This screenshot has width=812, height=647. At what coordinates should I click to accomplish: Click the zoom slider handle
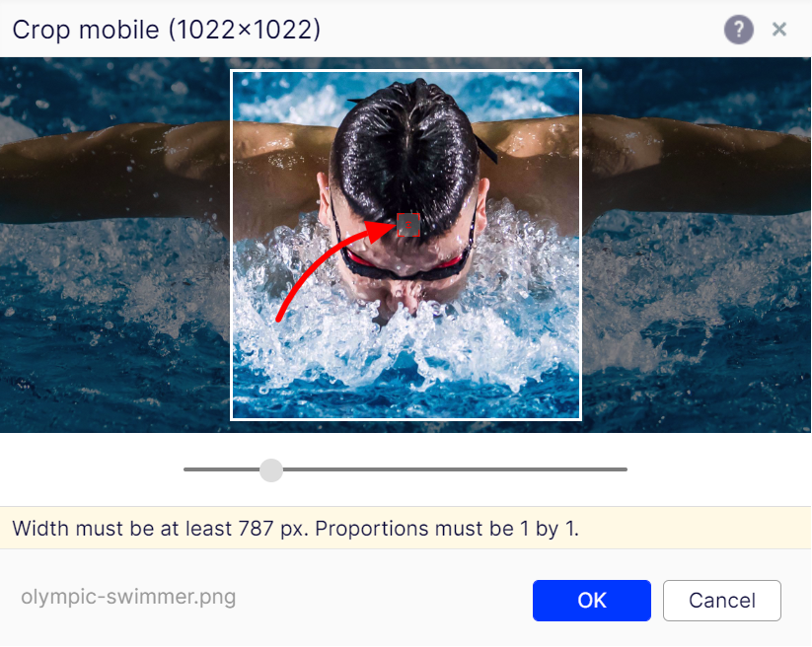point(271,470)
